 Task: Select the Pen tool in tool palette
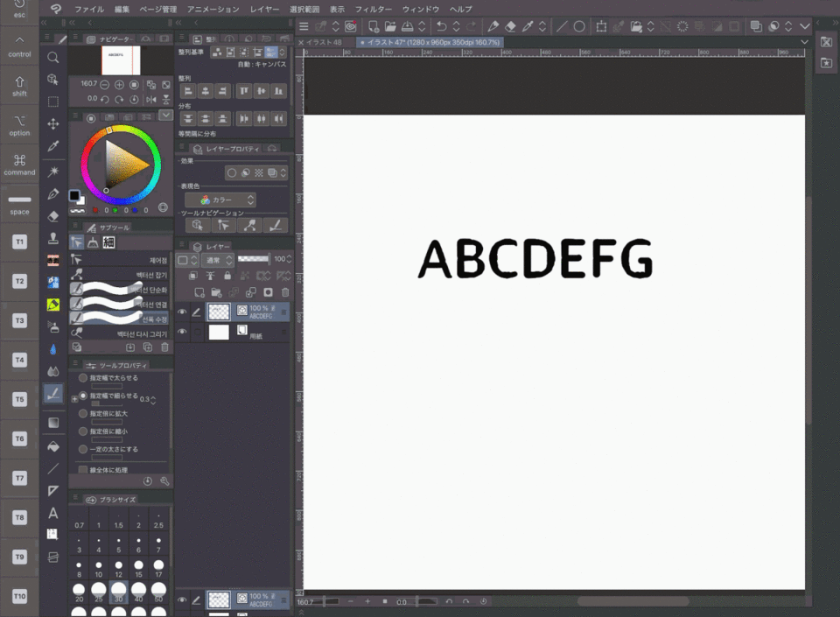(x=53, y=194)
